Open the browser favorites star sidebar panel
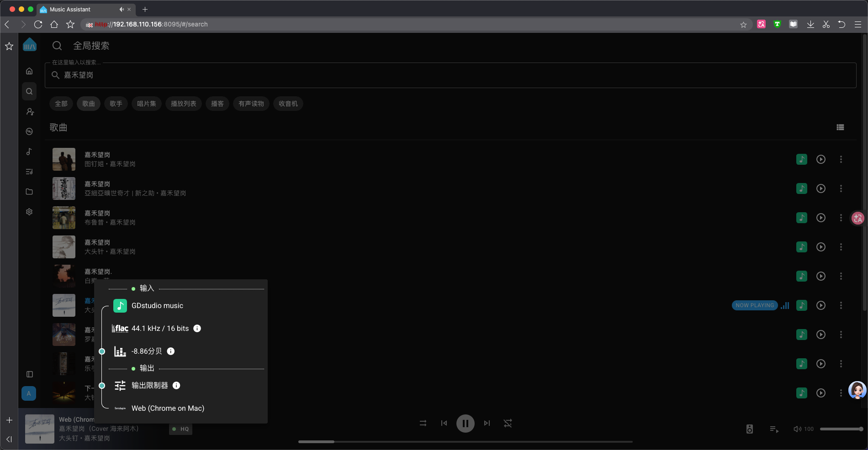The image size is (868, 450). [x=9, y=46]
